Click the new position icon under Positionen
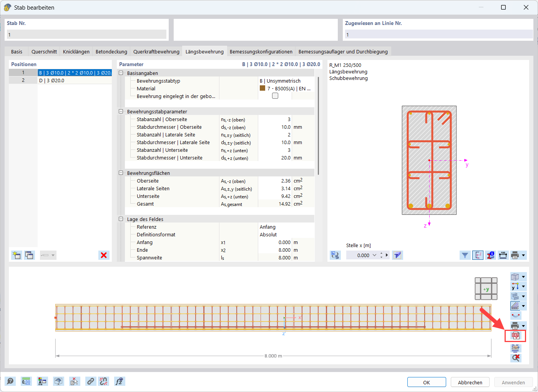538x392 pixels. [x=16, y=255]
